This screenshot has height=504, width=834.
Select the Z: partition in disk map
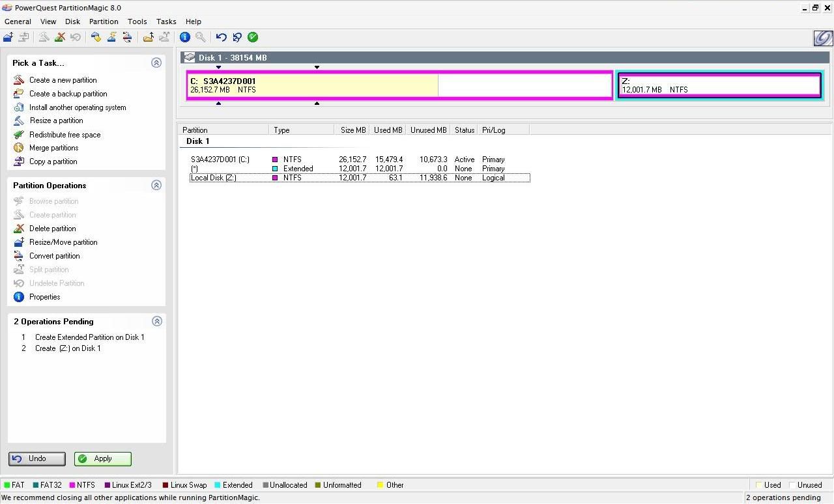click(719, 85)
